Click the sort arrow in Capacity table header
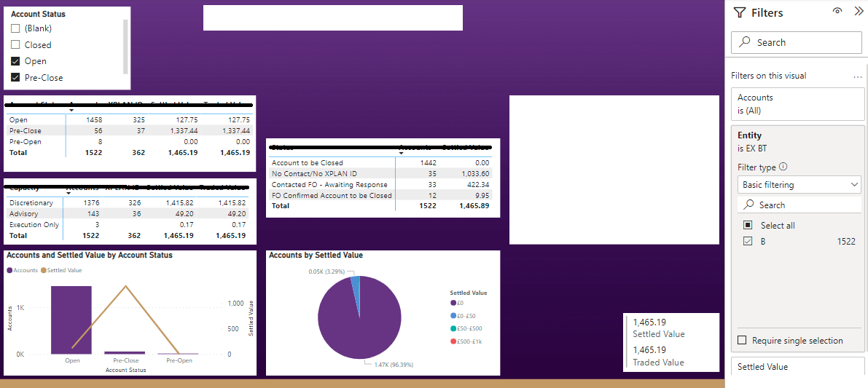 coord(68,194)
